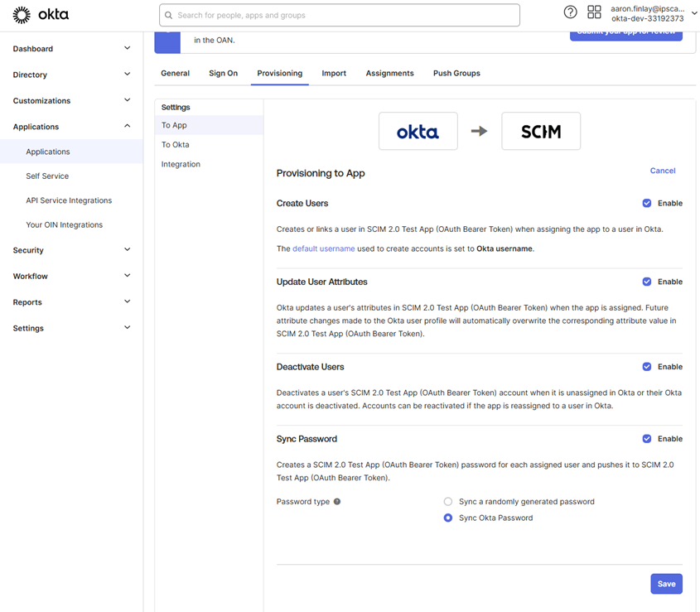The image size is (700, 612).
Task: Expand the Security sidebar menu
Action: pyautogui.click(x=71, y=250)
